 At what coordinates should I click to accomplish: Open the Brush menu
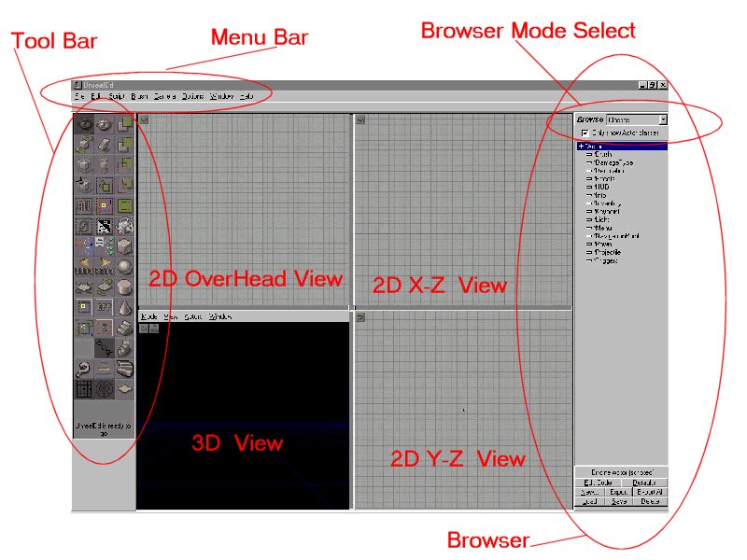click(x=139, y=96)
